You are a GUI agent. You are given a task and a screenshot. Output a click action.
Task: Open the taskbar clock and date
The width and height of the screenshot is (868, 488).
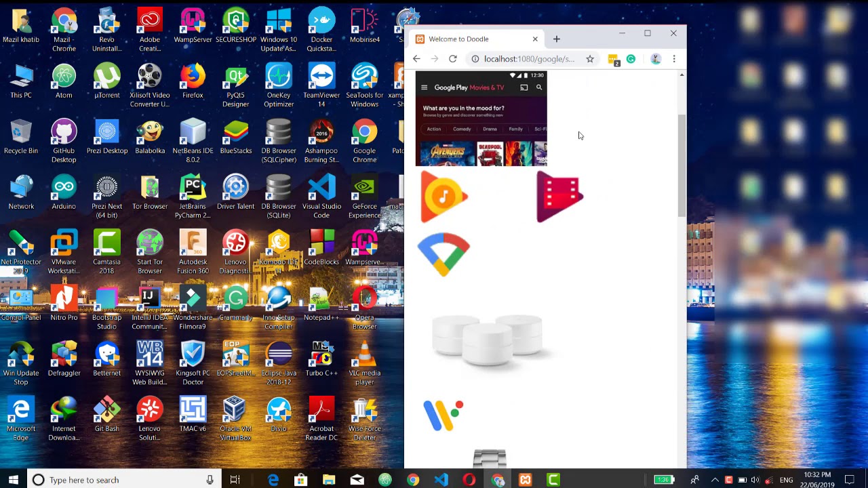coord(817,480)
